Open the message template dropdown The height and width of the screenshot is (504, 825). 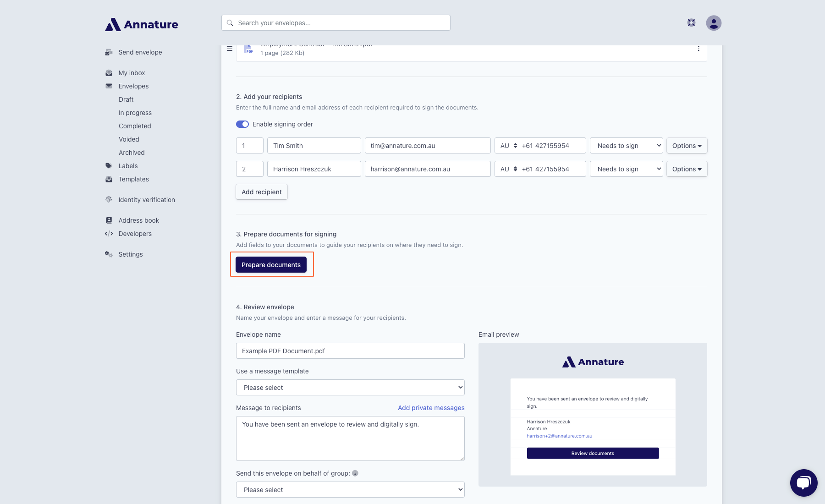(x=350, y=388)
